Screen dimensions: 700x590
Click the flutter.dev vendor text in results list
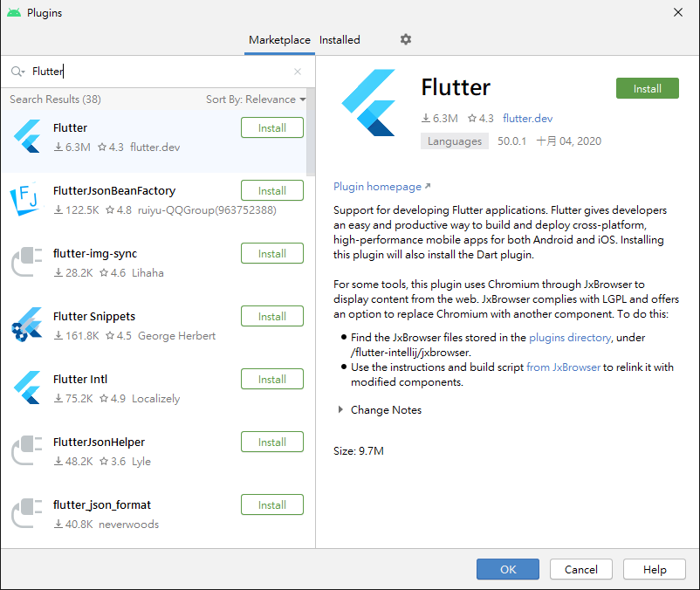coord(154,147)
